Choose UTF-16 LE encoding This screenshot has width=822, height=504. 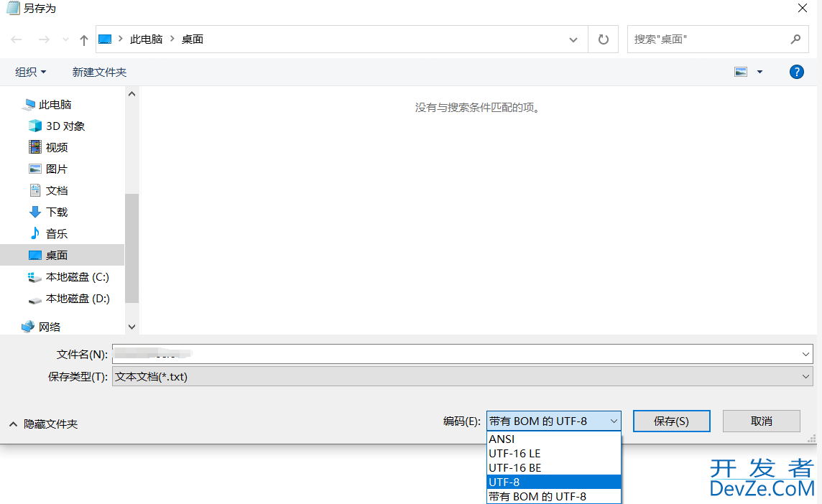553,453
